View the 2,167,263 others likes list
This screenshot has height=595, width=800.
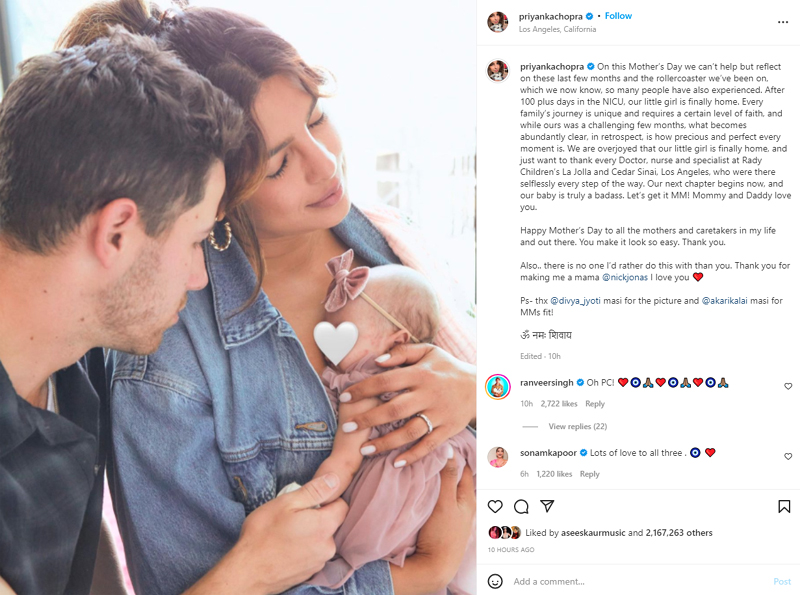pyautogui.click(x=679, y=532)
